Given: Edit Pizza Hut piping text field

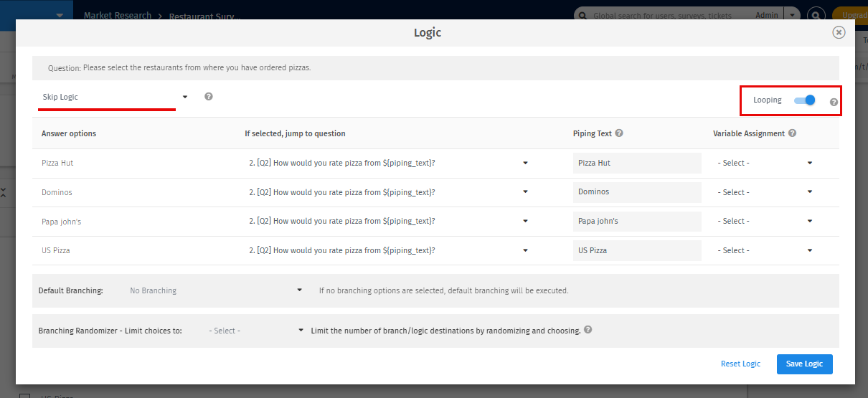Looking at the screenshot, I should (637, 163).
